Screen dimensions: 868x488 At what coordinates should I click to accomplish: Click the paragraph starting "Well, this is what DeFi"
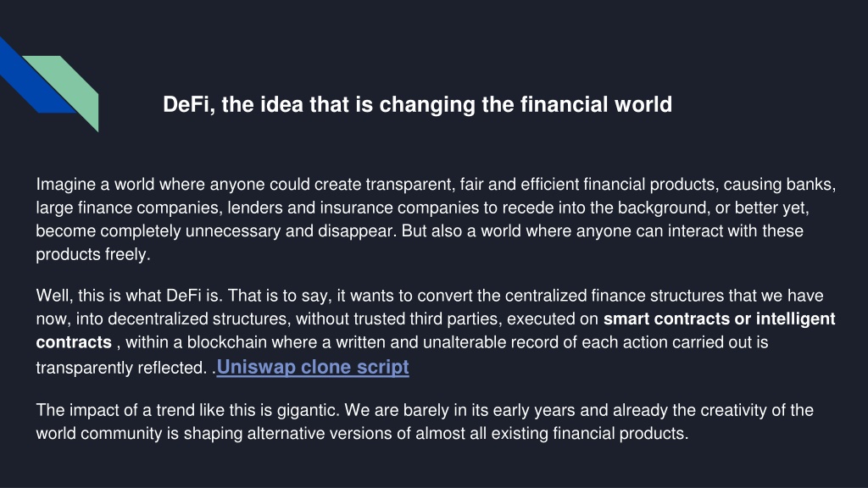tap(436, 331)
